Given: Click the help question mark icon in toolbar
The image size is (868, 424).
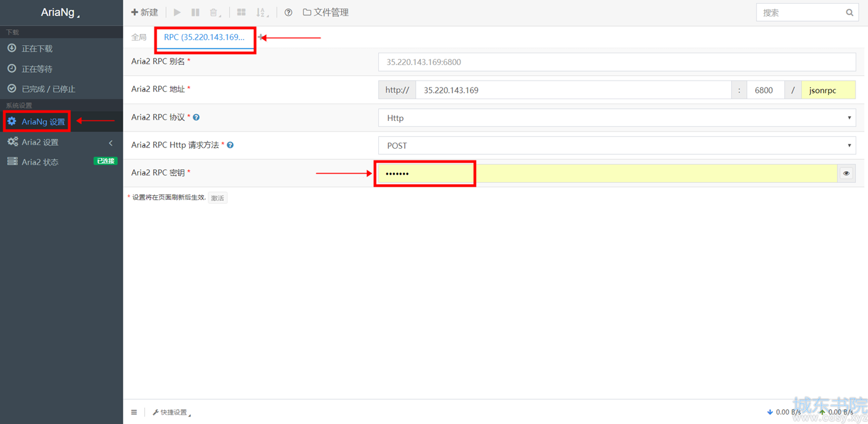Looking at the screenshot, I should 288,12.
